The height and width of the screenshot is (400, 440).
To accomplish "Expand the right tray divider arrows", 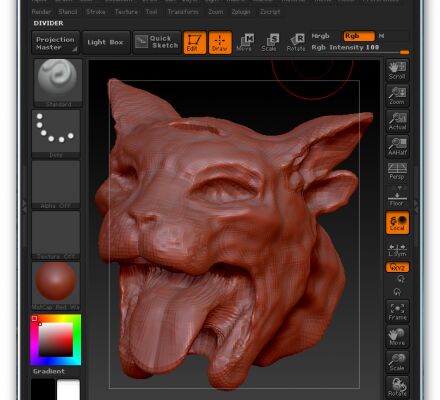I will click(416, 207).
